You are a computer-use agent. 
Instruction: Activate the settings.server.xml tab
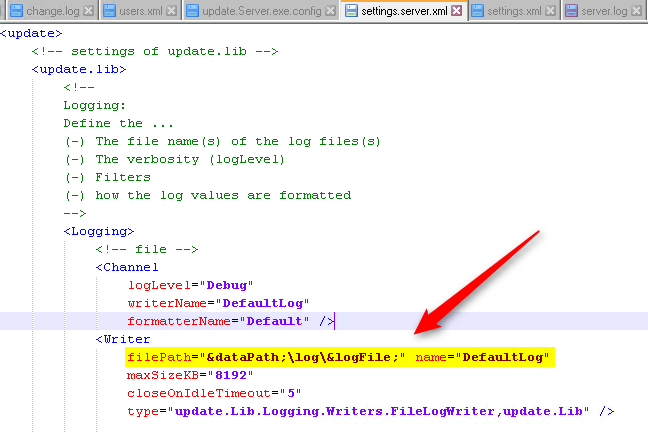[x=404, y=11]
